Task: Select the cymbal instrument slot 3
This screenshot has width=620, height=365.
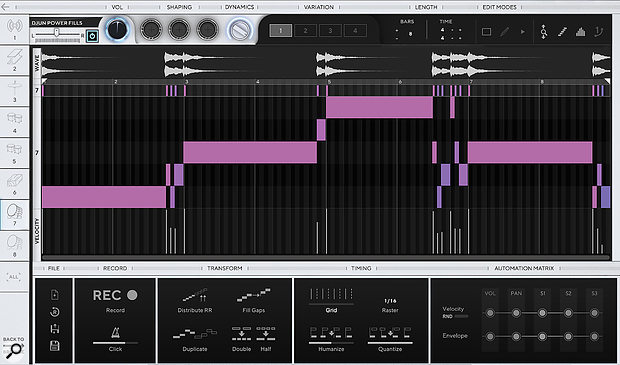Action: coord(15,91)
